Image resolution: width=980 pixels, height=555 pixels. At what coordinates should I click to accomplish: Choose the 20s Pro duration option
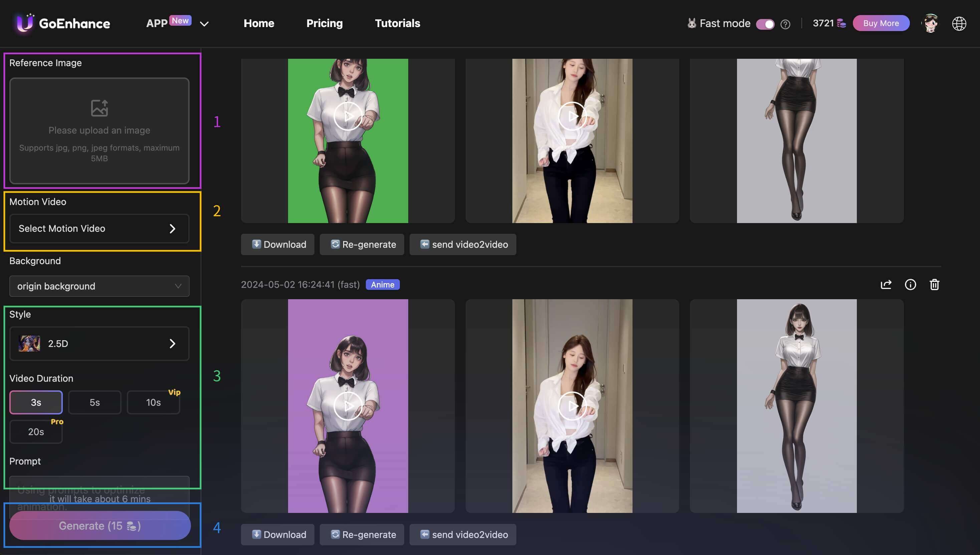coord(35,431)
